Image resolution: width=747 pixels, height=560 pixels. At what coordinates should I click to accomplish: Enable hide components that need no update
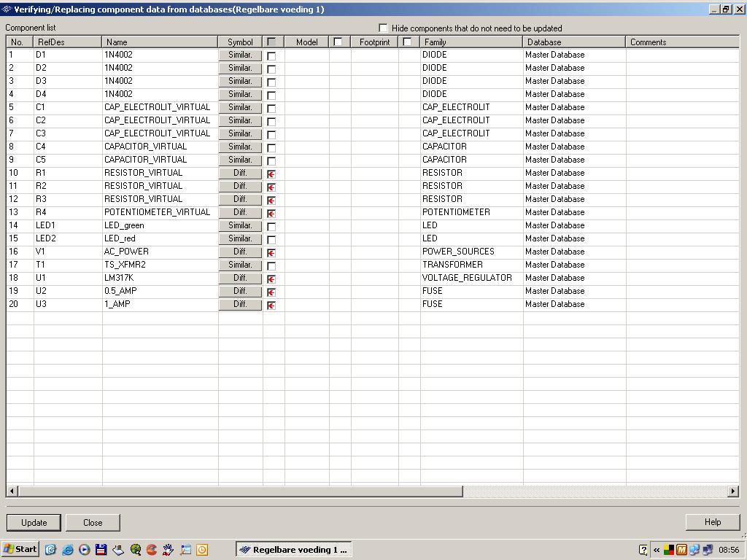383,28
